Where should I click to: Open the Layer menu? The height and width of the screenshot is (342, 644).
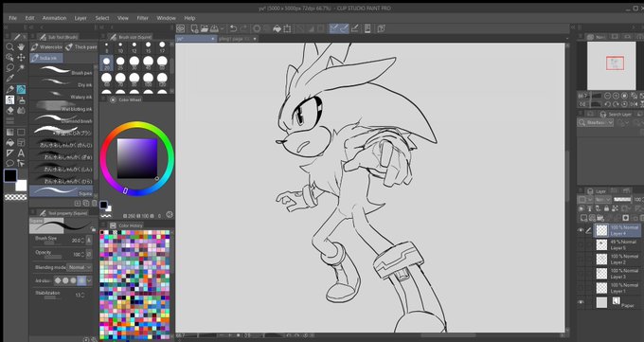(80, 18)
